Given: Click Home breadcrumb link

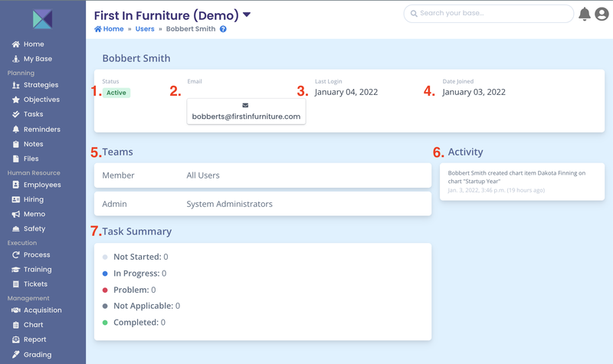Looking at the screenshot, I should coord(113,29).
